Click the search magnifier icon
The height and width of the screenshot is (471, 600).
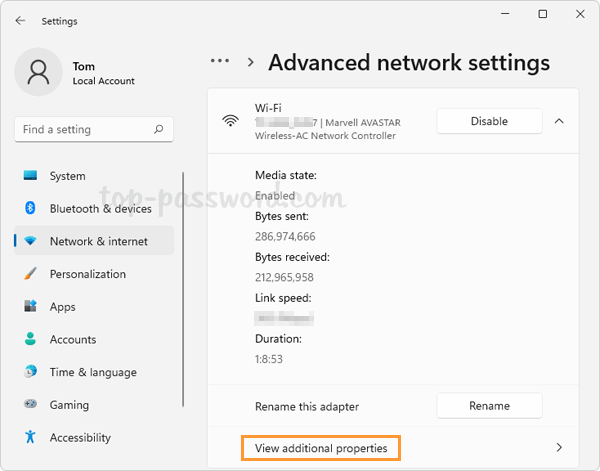tap(158, 129)
